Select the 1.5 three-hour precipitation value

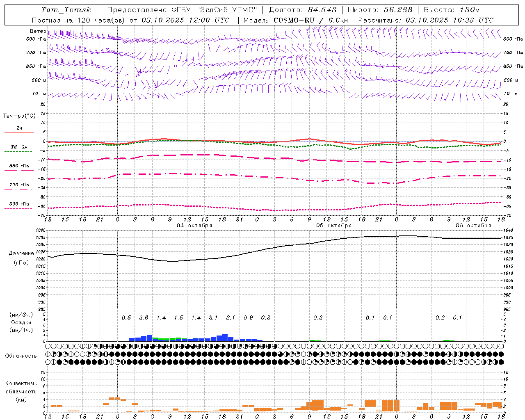pos(178,318)
